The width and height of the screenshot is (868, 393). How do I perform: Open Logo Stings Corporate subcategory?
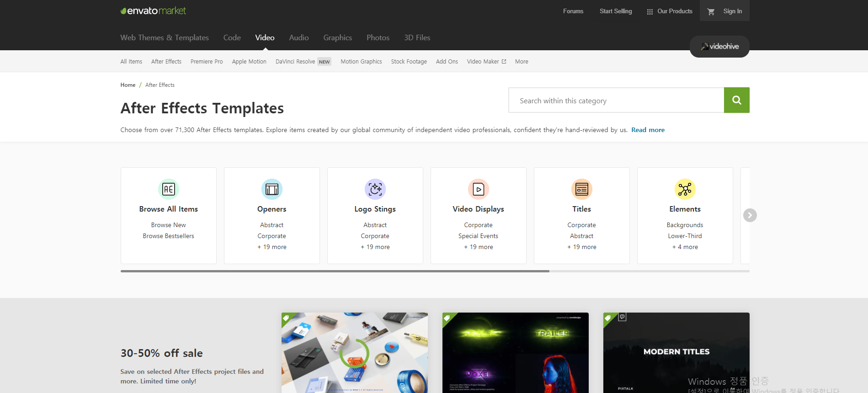[375, 236]
